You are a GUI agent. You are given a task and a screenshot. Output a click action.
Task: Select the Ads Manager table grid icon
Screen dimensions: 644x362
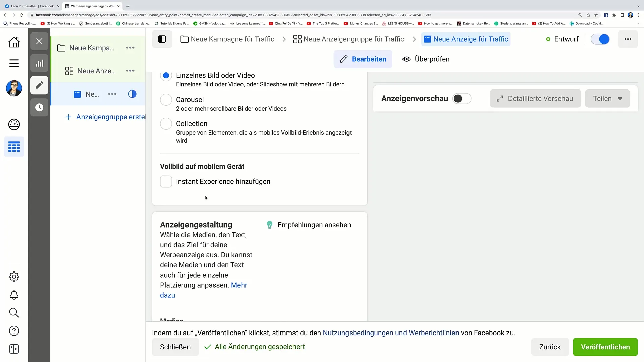pyautogui.click(x=14, y=147)
